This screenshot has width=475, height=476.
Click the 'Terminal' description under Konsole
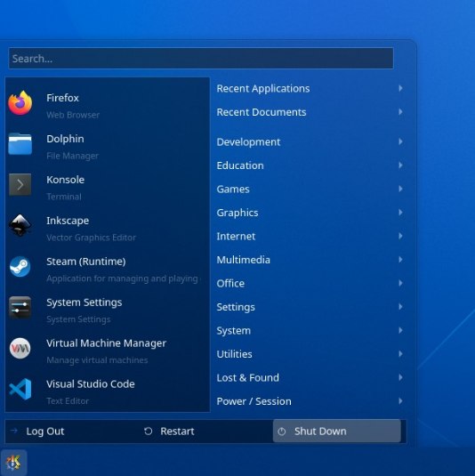64,197
